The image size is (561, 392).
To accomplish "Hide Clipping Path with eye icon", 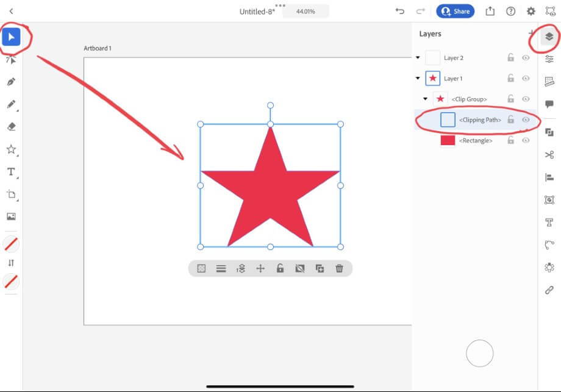I will click(526, 120).
